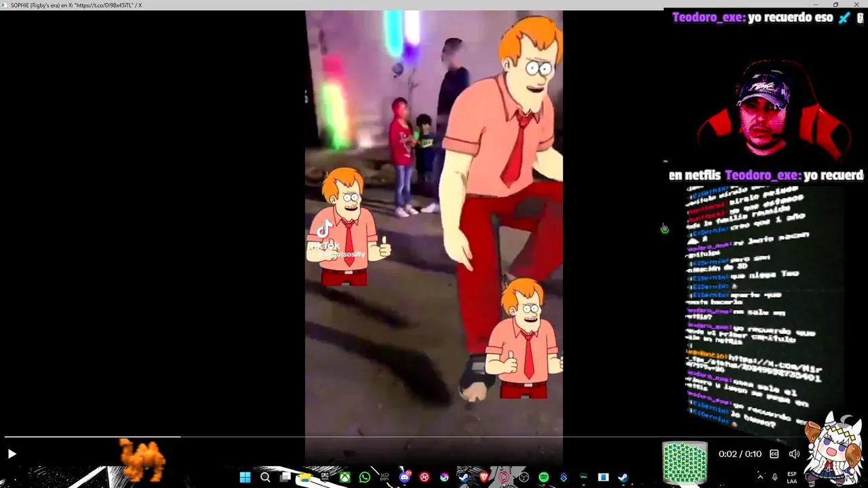The width and height of the screenshot is (868, 488).
Task: Open Discord from the taskbar
Action: point(405,477)
